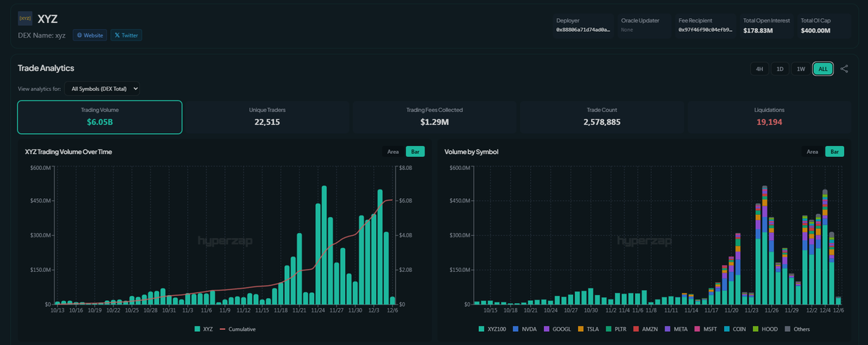Select the 1D timeframe
This screenshot has height=345, width=868.
pyautogui.click(x=780, y=69)
